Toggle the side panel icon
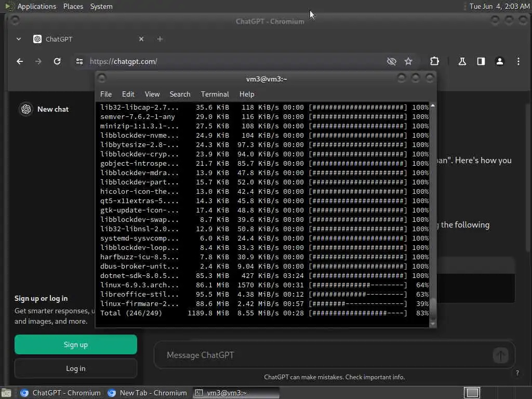Image resolution: width=532 pixels, height=399 pixels. click(481, 61)
